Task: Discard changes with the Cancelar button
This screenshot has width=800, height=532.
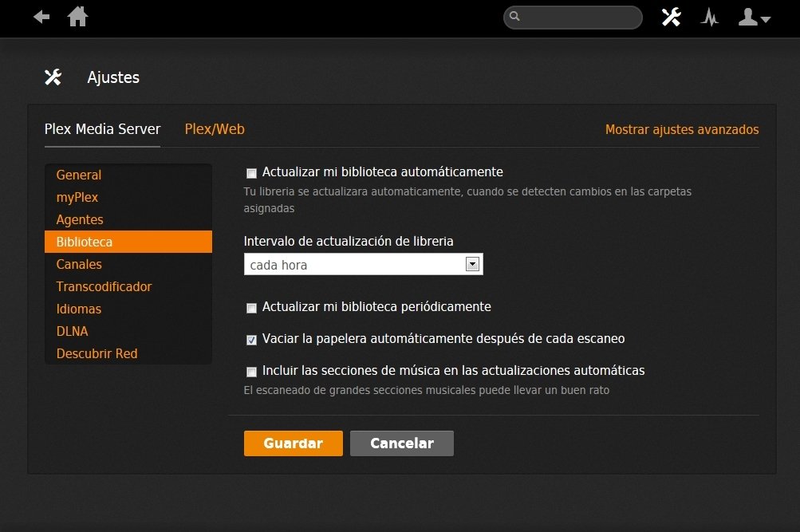Action: pos(401,443)
